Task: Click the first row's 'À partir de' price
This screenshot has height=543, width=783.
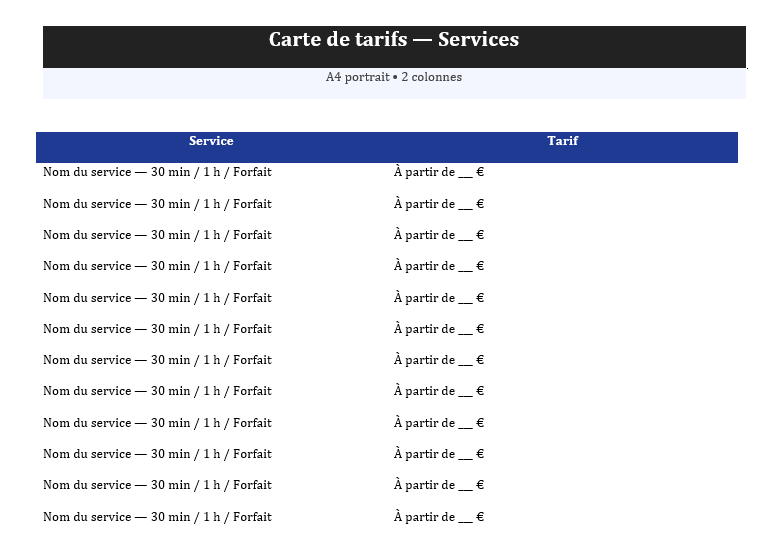Action: tap(439, 172)
